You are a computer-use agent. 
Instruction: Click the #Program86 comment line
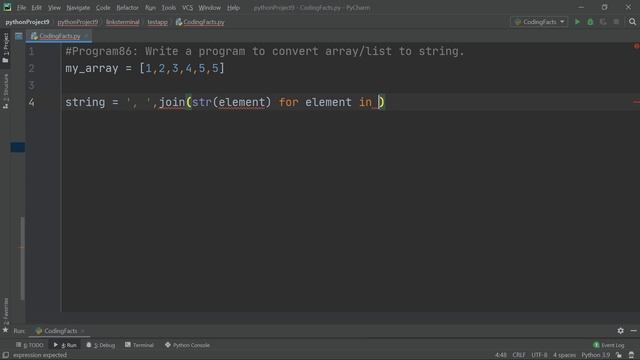click(x=265, y=51)
